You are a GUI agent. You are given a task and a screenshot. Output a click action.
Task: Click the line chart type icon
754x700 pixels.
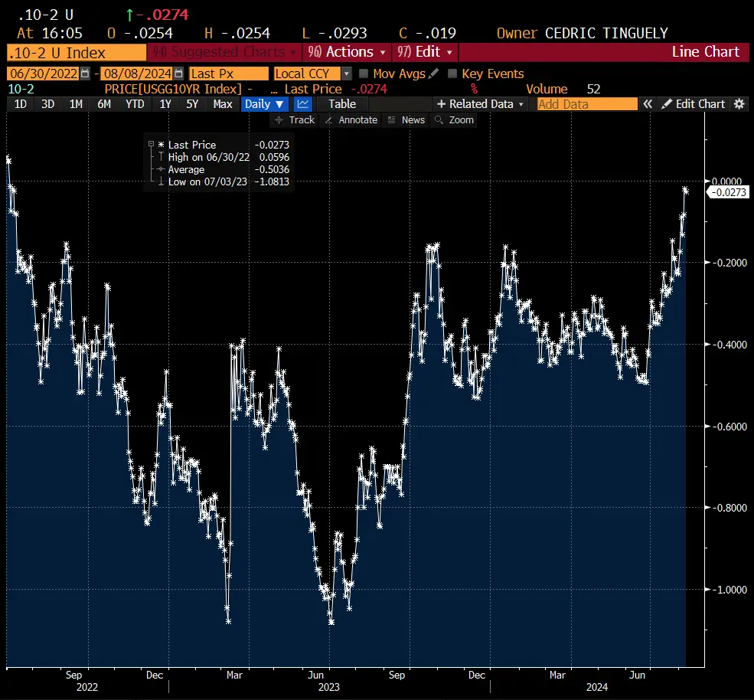point(304,104)
